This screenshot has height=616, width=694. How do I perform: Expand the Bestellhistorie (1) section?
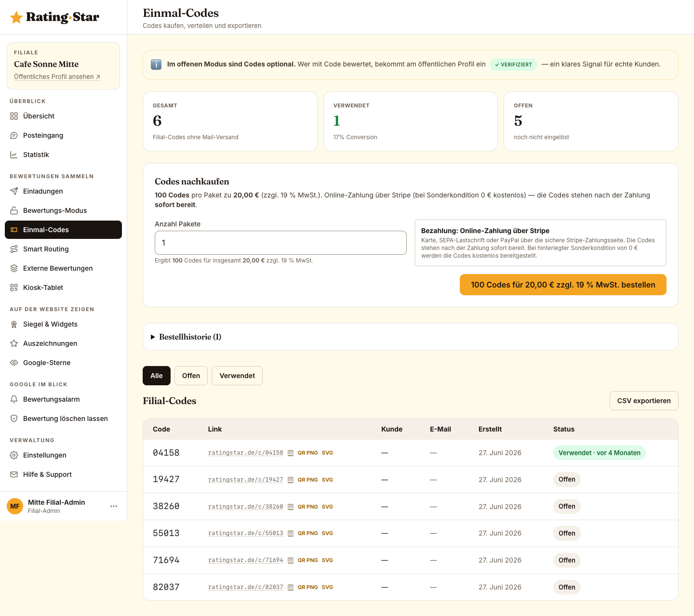[x=411, y=337]
